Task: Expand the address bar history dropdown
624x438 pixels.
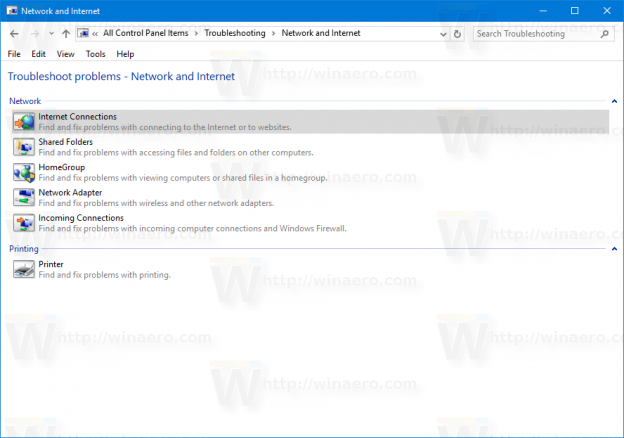Action: tap(441, 33)
